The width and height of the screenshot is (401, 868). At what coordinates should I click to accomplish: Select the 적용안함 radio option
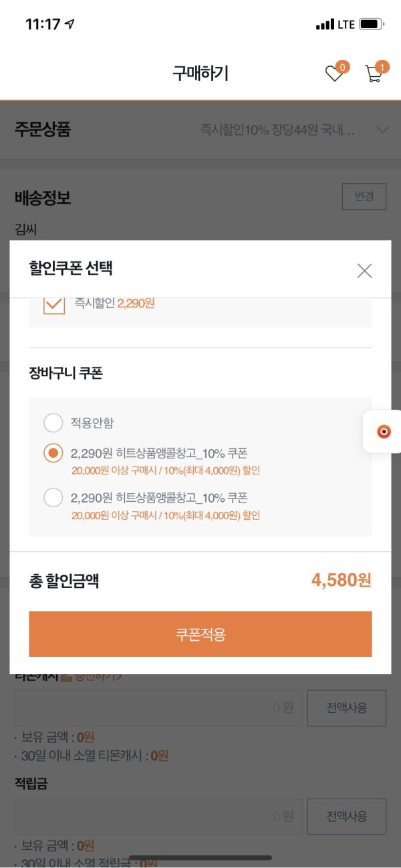point(53,422)
